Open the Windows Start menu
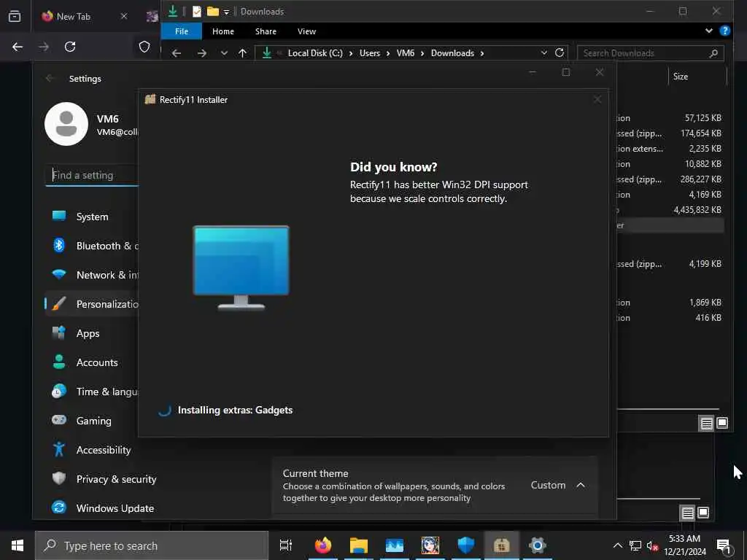 18,545
